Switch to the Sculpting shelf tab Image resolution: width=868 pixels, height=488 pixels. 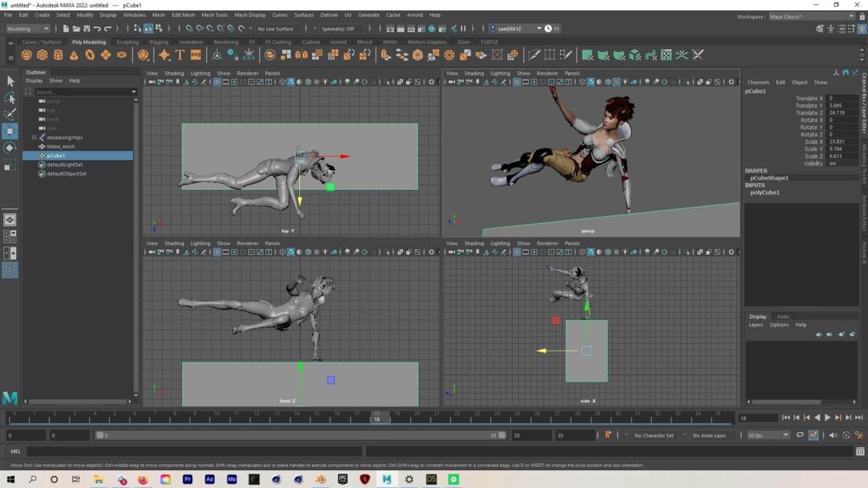tap(127, 42)
